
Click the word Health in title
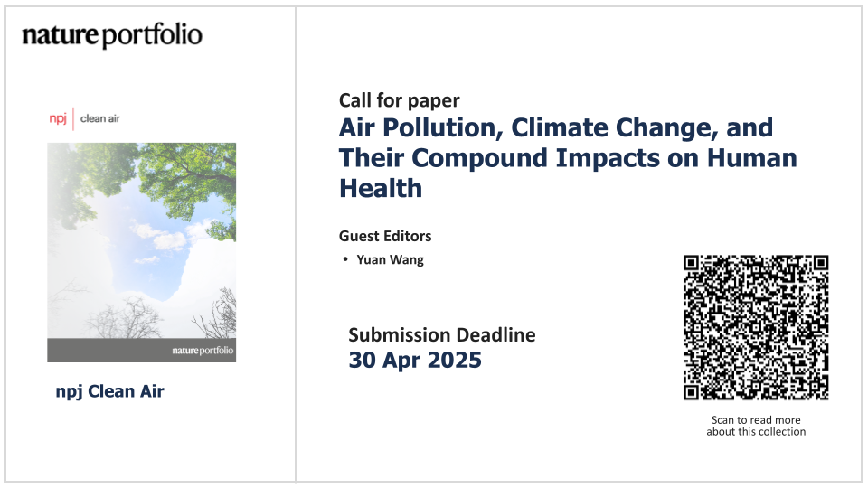click(x=381, y=188)
